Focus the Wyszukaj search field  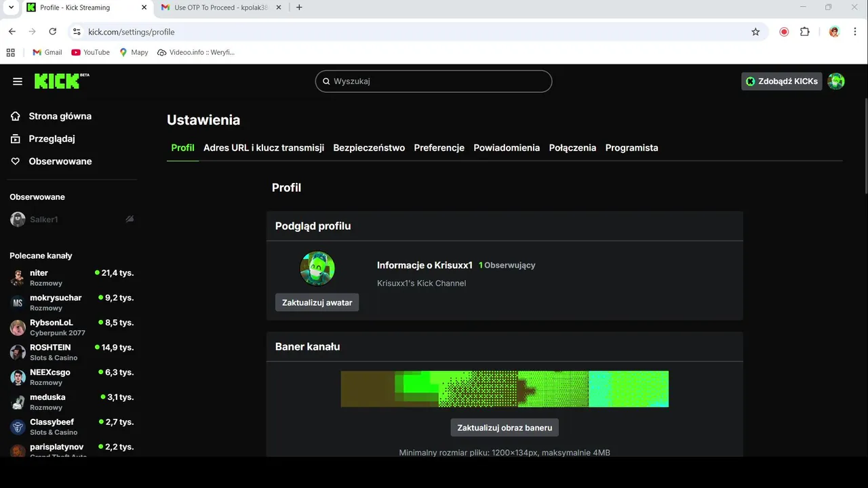pyautogui.click(x=434, y=81)
